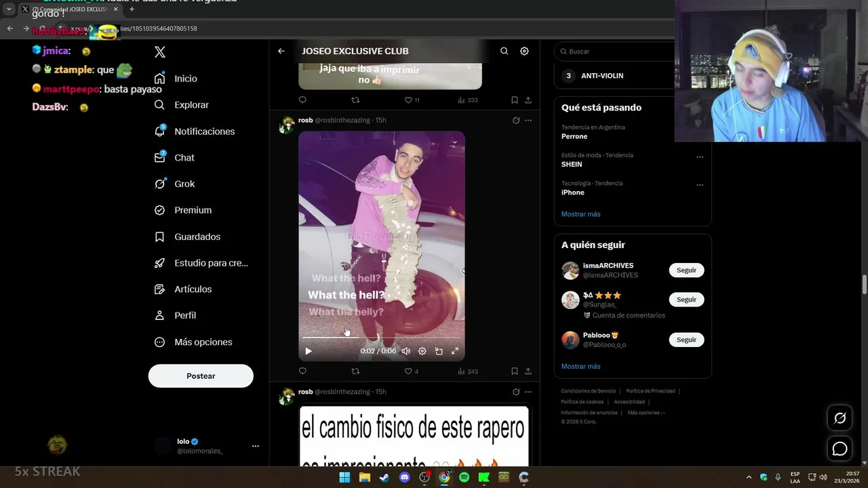Open Política de Privacidad link

(x=650, y=391)
